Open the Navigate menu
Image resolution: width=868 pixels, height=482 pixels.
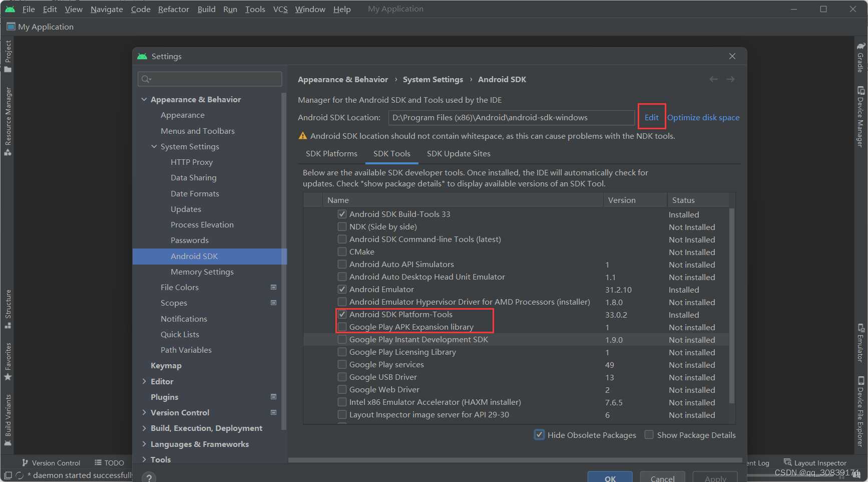point(107,9)
